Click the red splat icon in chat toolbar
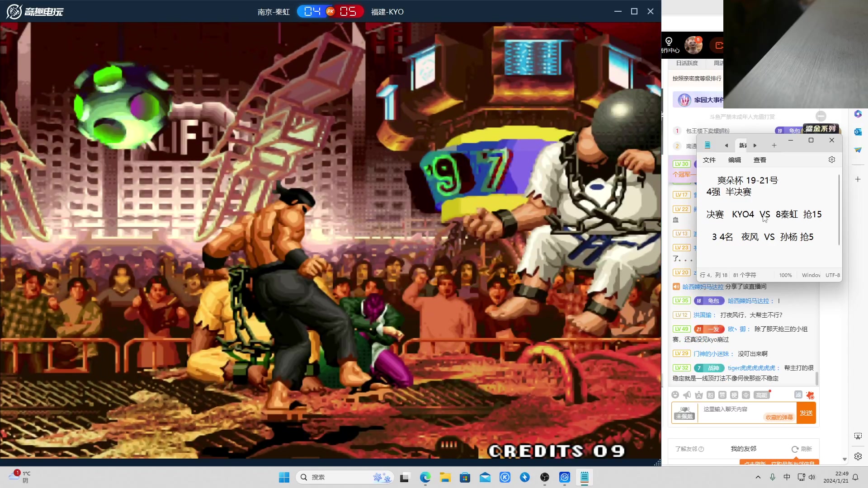This screenshot has height=488, width=868. click(810, 395)
